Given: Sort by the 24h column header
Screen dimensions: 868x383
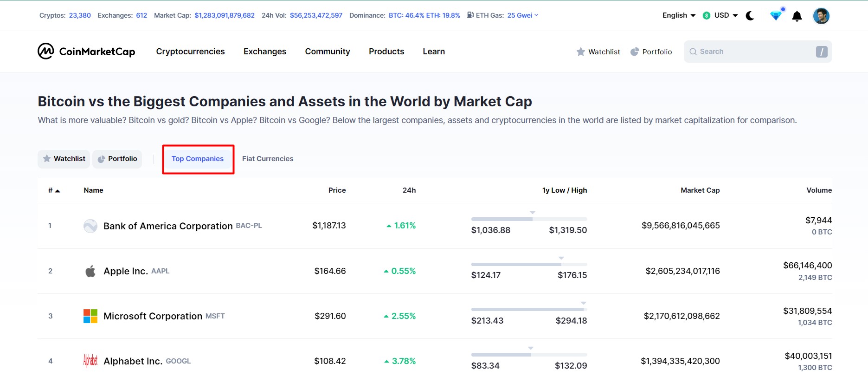Looking at the screenshot, I should click(409, 190).
